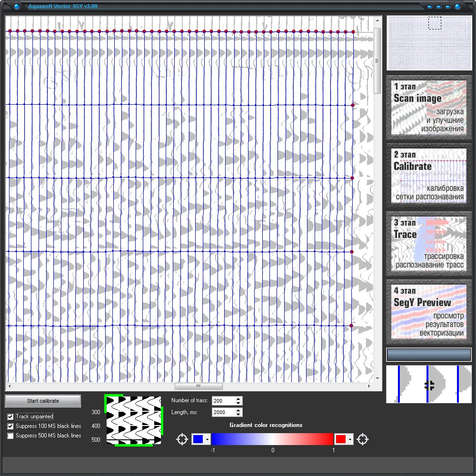Increase Number of trass with up arrow
Viewport: 476px width, 476px height.
(x=238, y=399)
